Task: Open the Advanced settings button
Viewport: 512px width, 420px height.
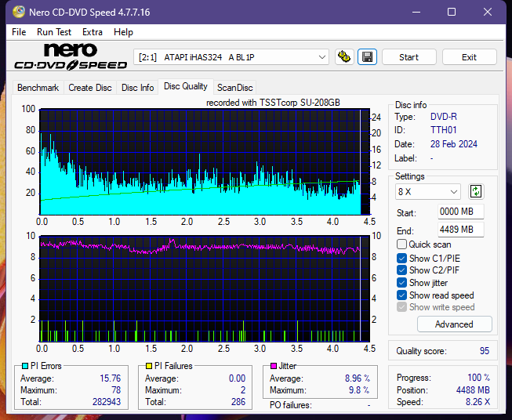Action: 454,324
